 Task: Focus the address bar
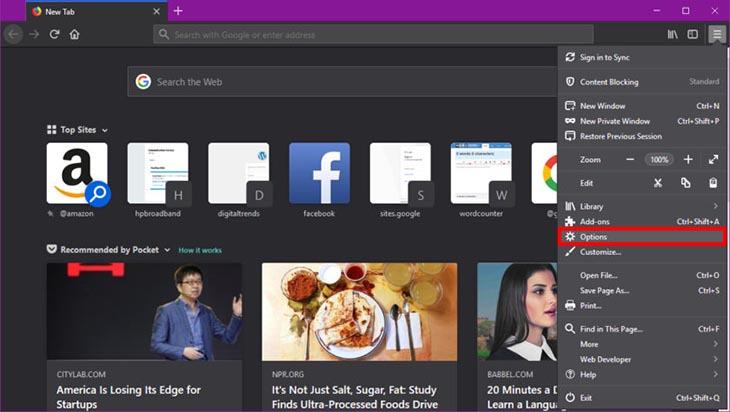[373, 34]
